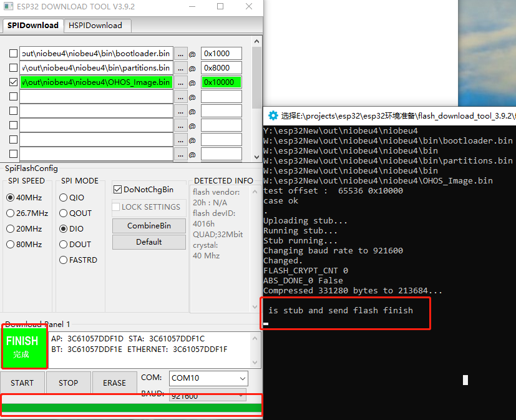Browse for file in partitions.bin row

180,68
